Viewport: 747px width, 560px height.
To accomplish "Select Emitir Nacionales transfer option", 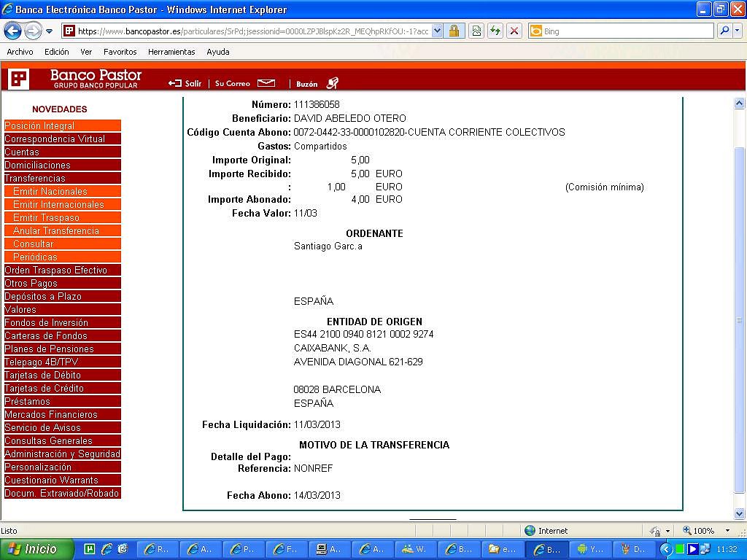I will point(63,191).
